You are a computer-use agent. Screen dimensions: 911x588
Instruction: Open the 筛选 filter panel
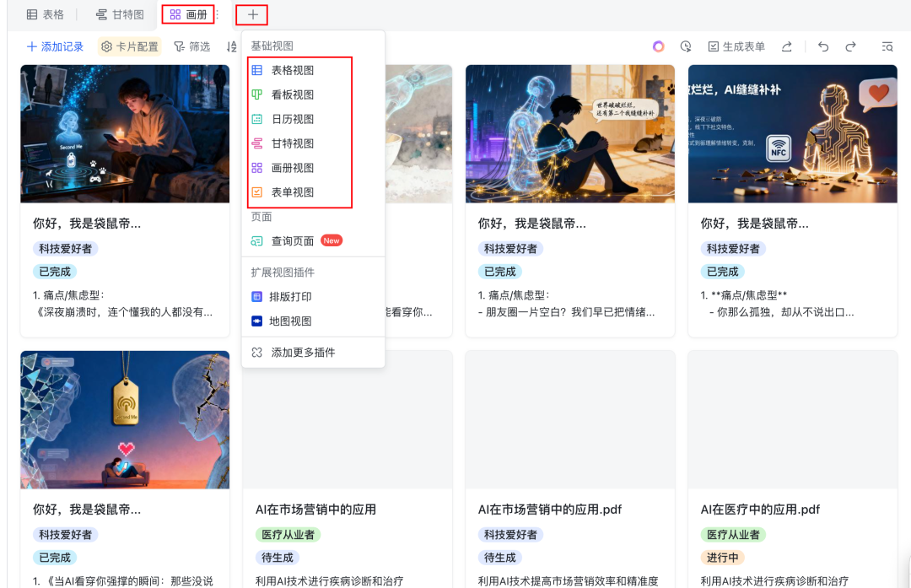(x=192, y=47)
